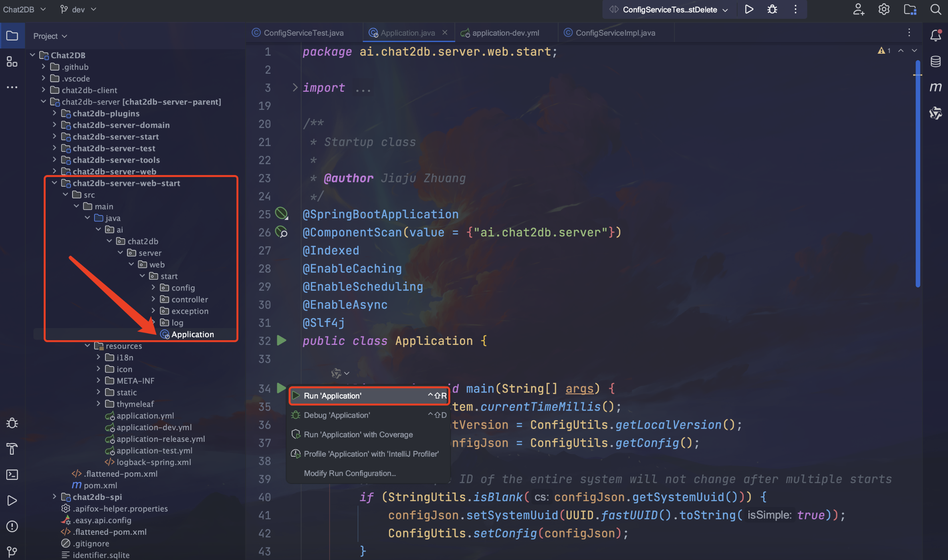The image size is (948, 560).
Task: Select Profile 'Application' with IntelliJ Profiler
Action: [x=369, y=454]
